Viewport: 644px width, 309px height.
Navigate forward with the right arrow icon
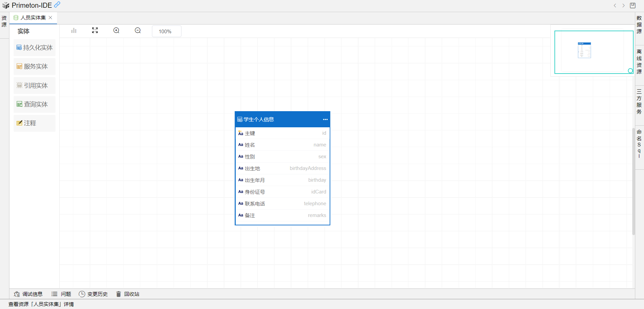coord(624,5)
